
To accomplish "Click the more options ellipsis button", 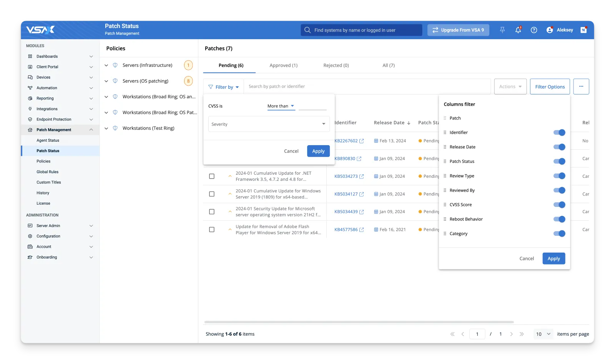I will click(581, 86).
